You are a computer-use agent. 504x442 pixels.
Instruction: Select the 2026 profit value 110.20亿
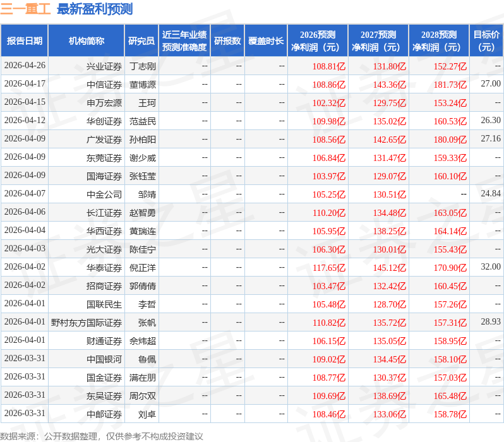coord(329,213)
